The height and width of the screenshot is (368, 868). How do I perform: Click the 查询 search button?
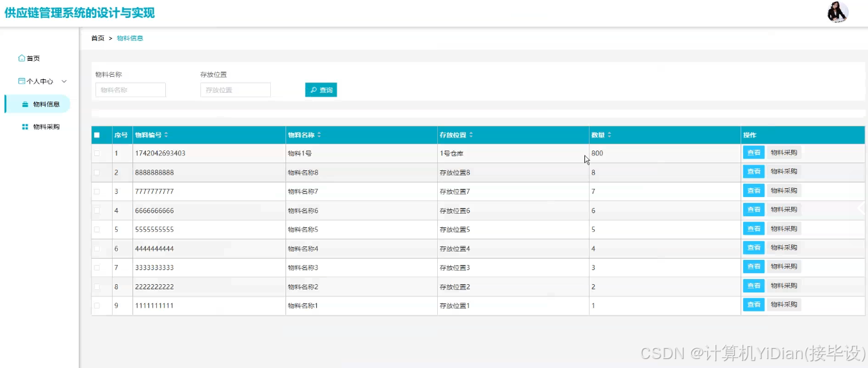point(321,90)
